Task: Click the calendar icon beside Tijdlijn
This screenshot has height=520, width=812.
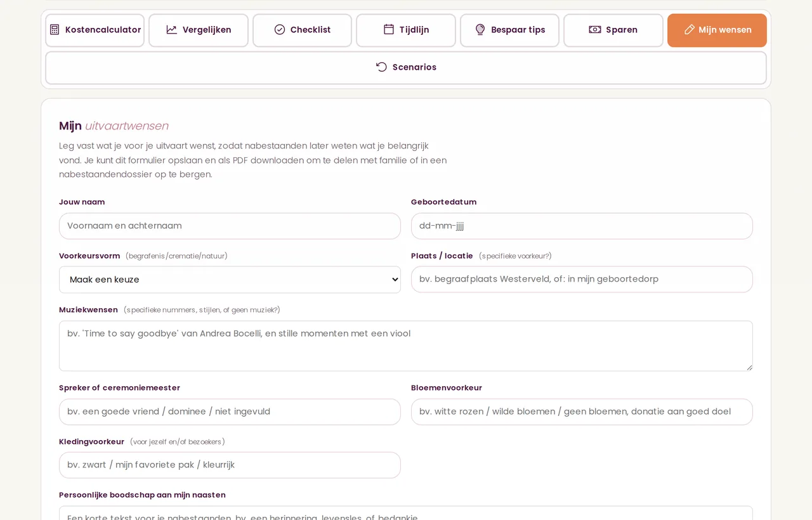Action: coord(389,30)
